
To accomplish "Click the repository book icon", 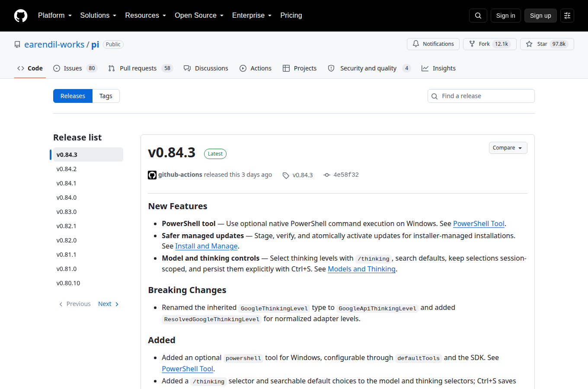I will 17,45.
